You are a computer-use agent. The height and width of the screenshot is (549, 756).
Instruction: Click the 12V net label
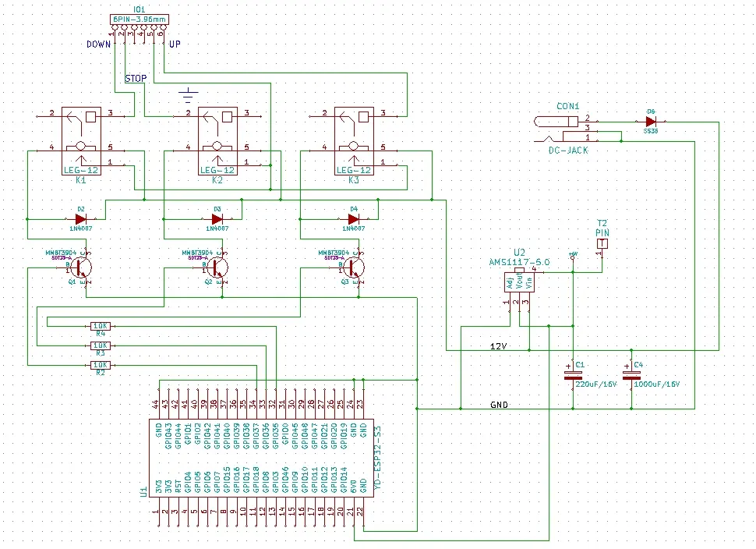point(499,345)
